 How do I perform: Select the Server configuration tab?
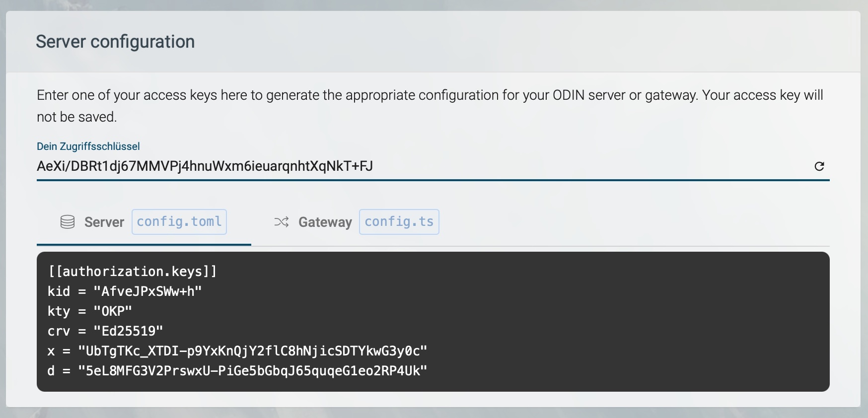click(104, 222)
